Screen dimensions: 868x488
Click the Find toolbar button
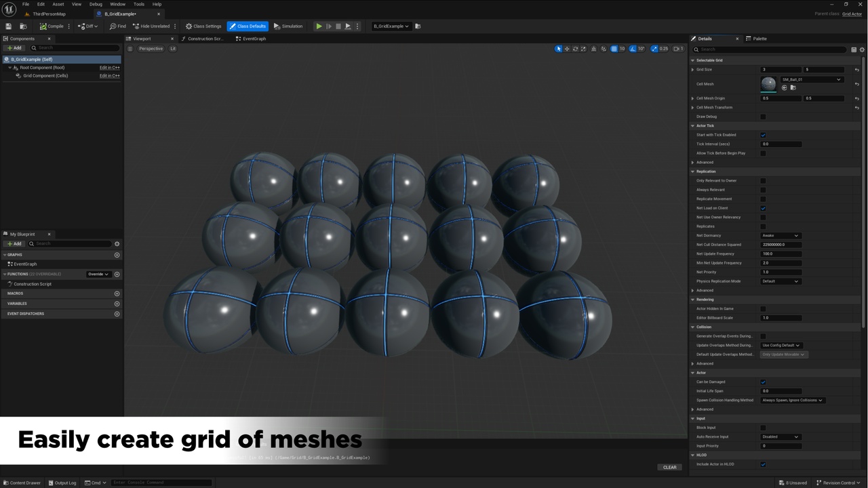click(x=118, y=26)
